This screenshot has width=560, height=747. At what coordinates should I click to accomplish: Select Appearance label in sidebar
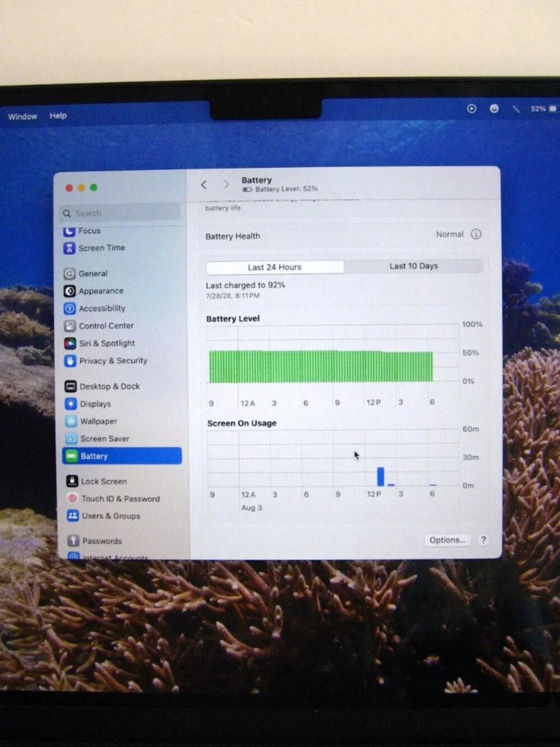(101, 291)
